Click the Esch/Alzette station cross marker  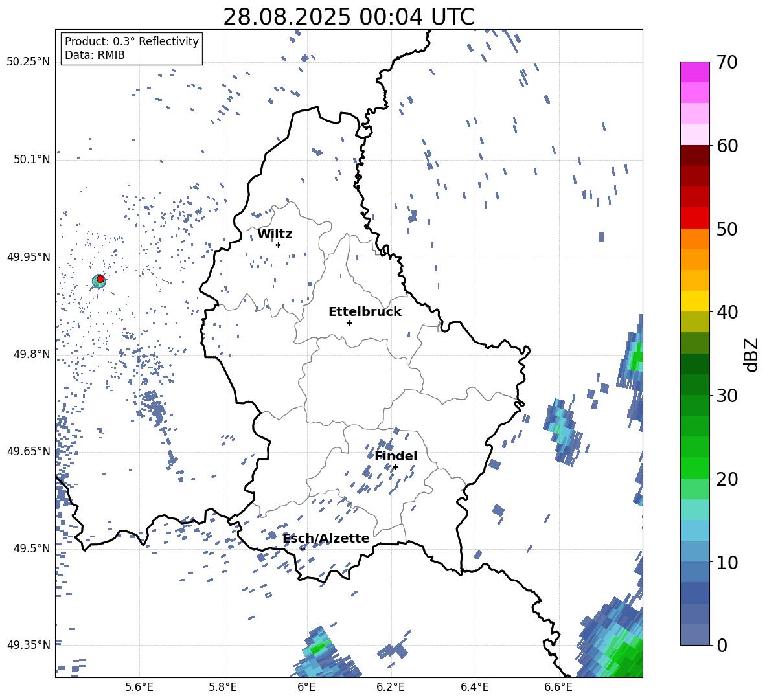303,549
